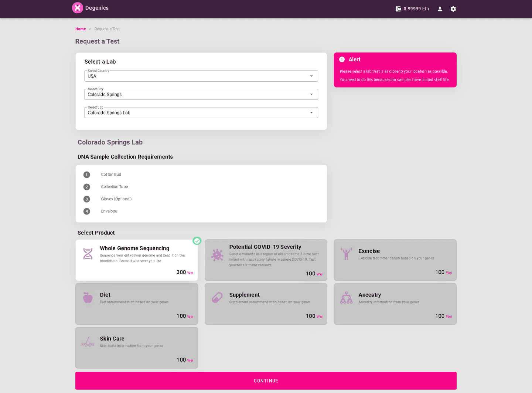Click the Alert heading text

(x=354, y=60)
